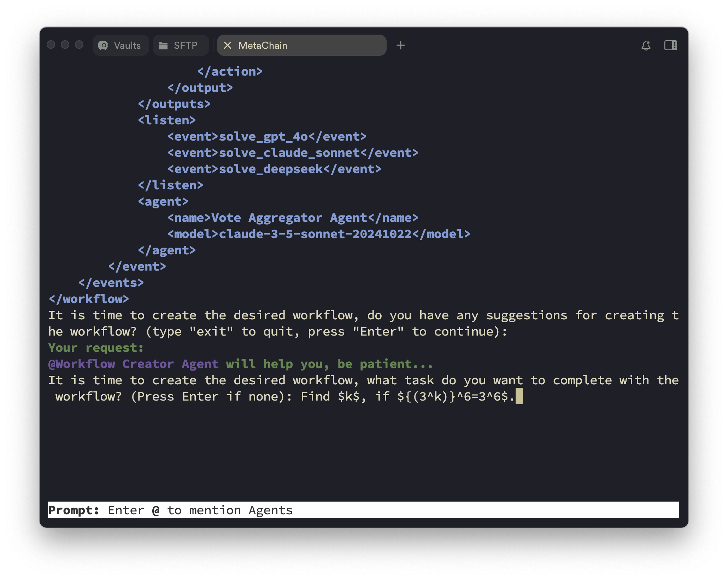
Task: Click the Vaults tab's game-controller icon
Action: coord(103,45)
